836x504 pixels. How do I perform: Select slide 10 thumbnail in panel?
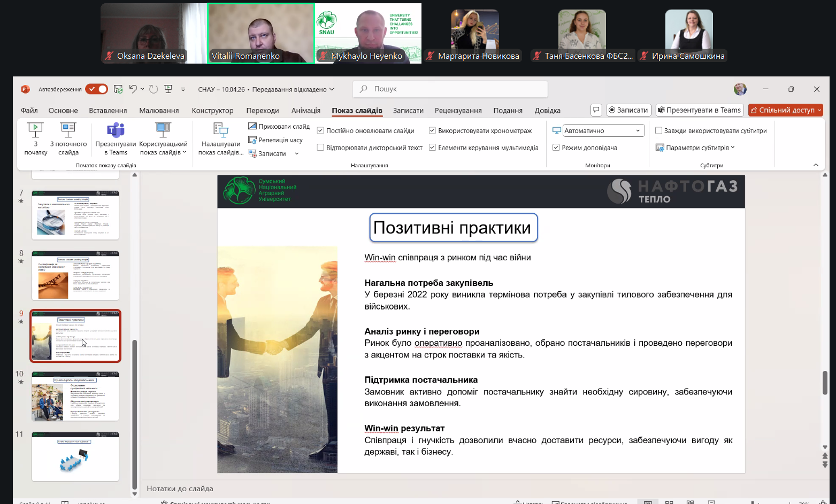click(75, 396)
